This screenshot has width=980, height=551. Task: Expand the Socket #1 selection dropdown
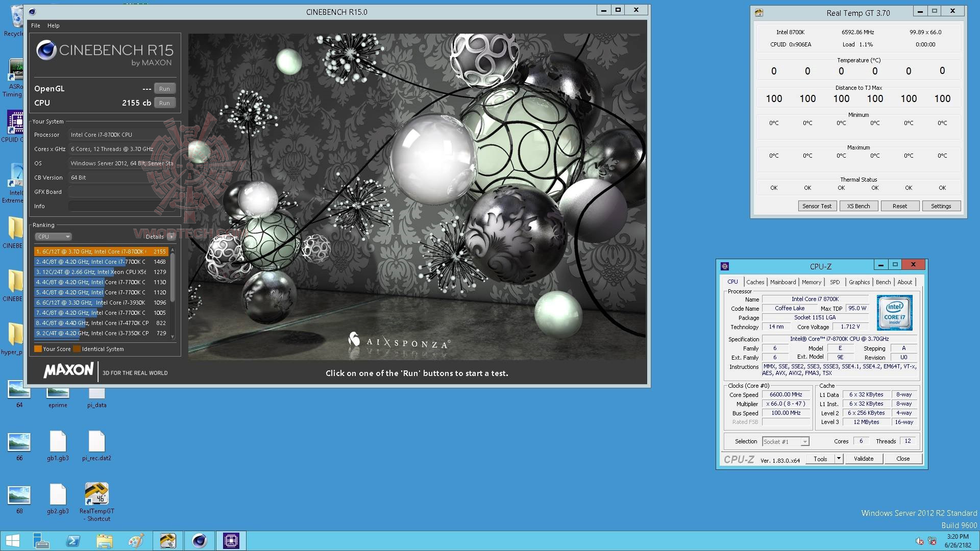[804, 442]
